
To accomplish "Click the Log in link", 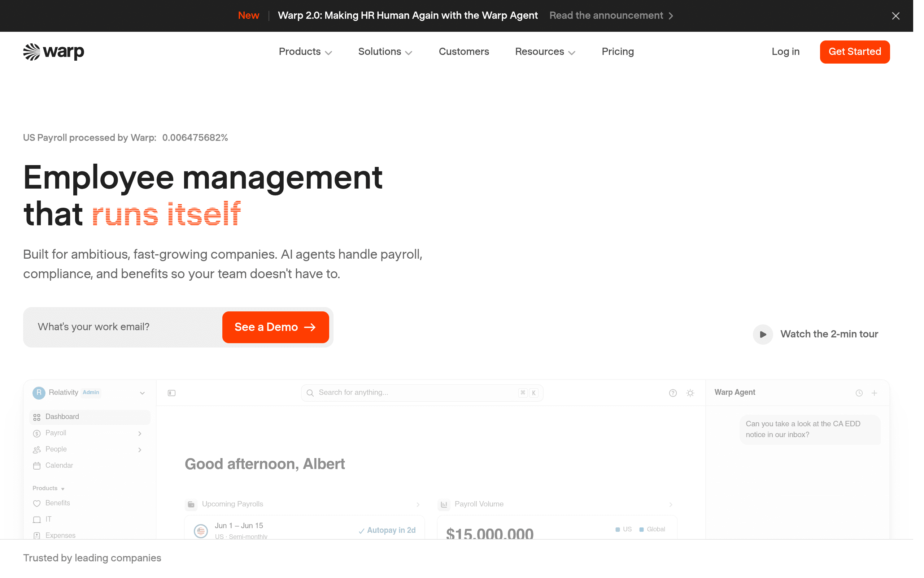I will [x=785, y=52].
